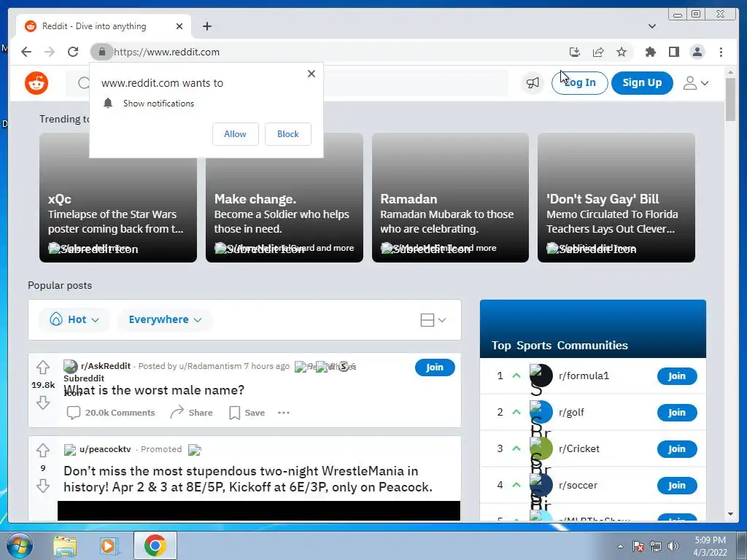747x560 pixels.
Task: Save the AskReddit post
Action: (247, 413)
